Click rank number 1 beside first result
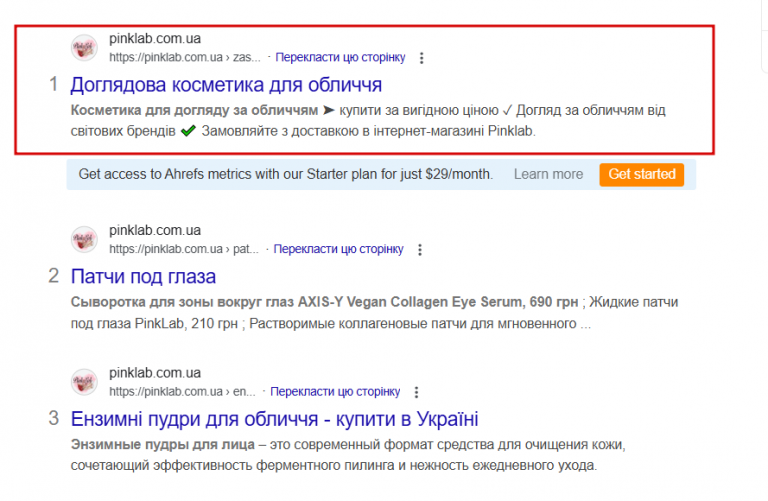The height and width of the screenshot is (501, 768). click(x=54, y=84)
